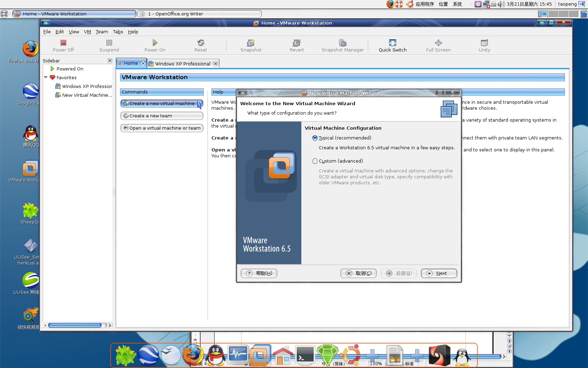Click Open a virtual machine or team
Screen dimensions: 588x368
click(162, 128)
